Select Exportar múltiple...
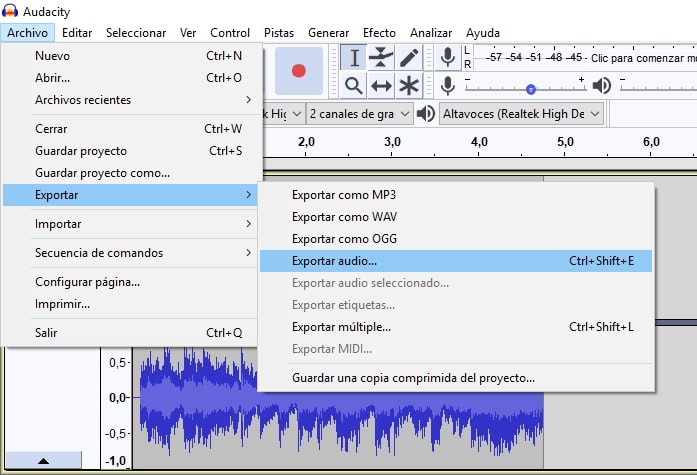This screenshot has width=697, height=475. (456, 327)
